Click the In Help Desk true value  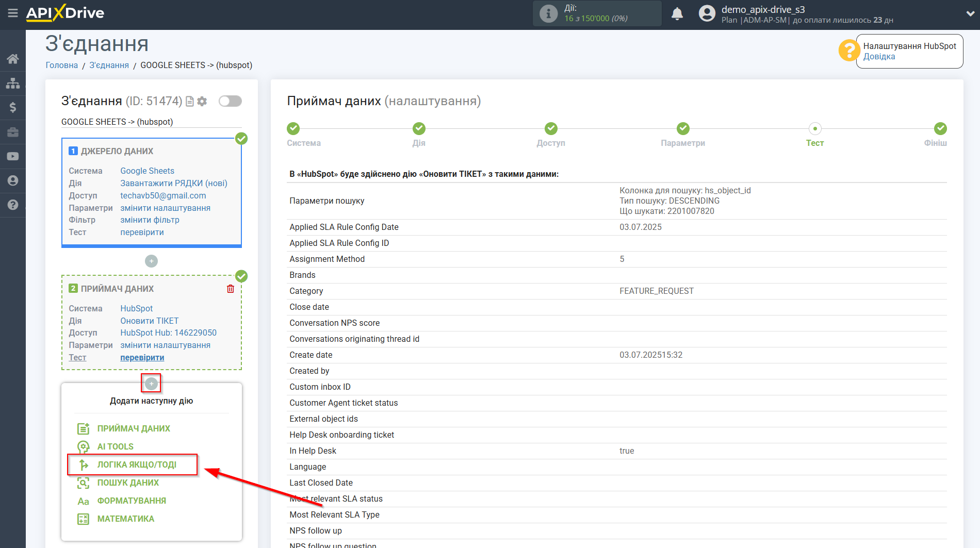[627, 451]
